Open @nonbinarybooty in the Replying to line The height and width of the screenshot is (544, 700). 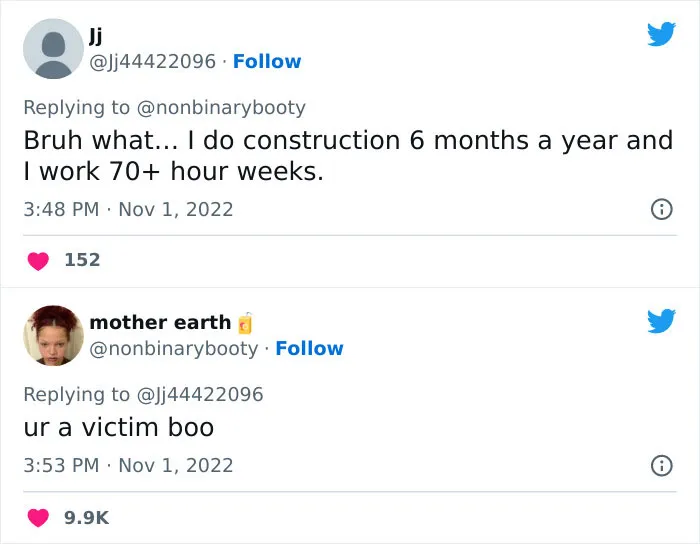221,108
